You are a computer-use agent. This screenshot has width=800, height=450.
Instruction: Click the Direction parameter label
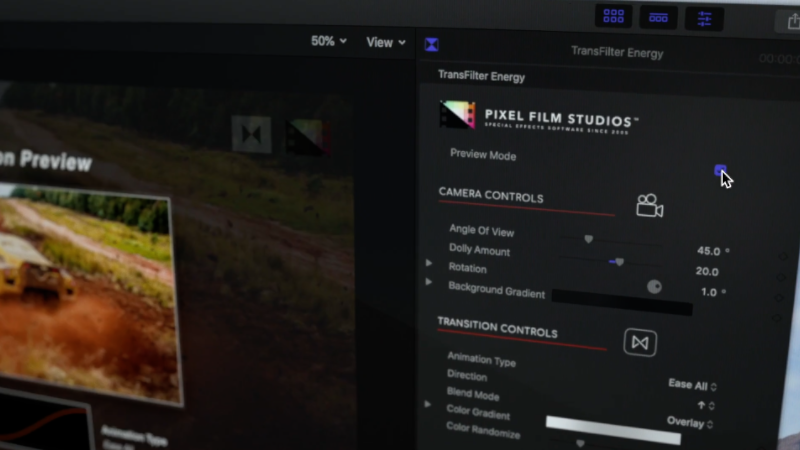coord(467,375)
